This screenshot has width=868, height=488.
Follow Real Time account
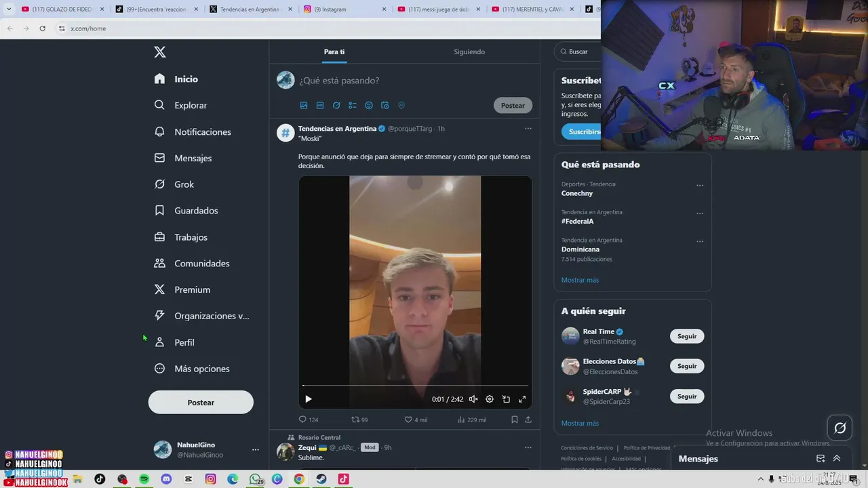[x=687, y=336]
